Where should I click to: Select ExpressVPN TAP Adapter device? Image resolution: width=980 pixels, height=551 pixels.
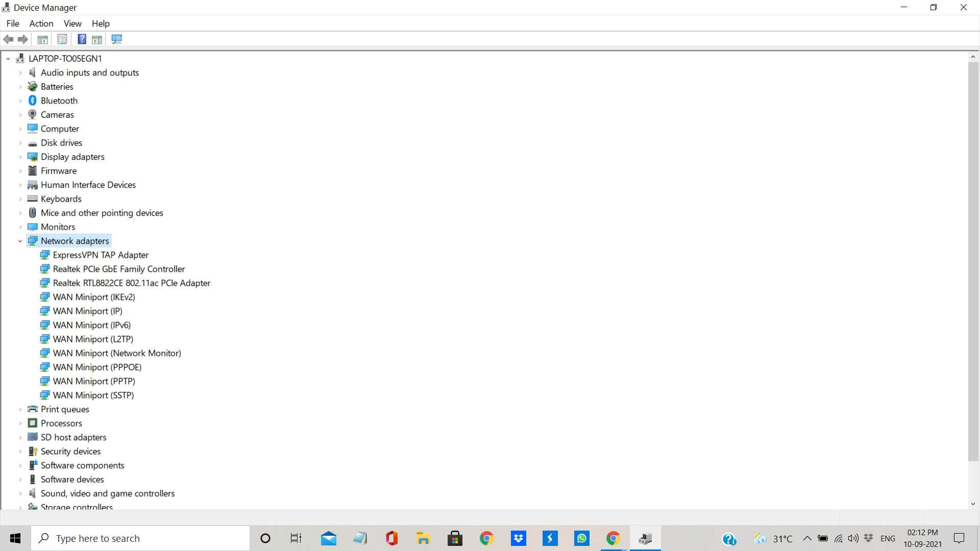[101, 255]
